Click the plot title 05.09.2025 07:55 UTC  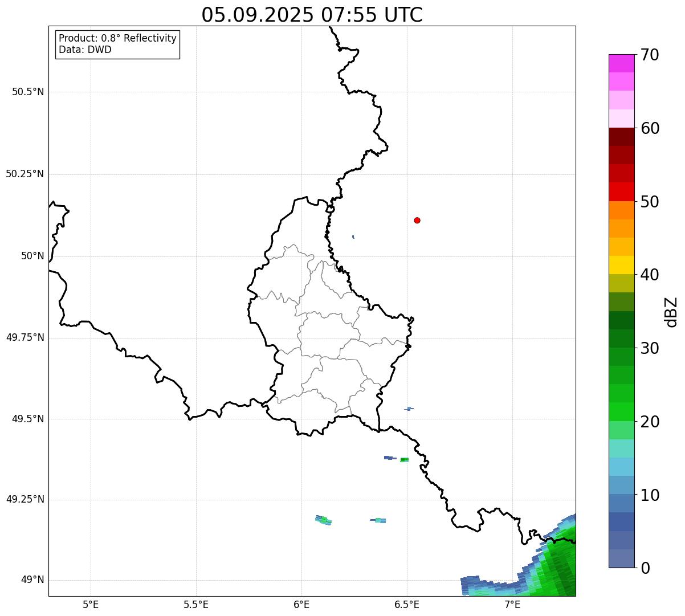click(x=312, y=15)
